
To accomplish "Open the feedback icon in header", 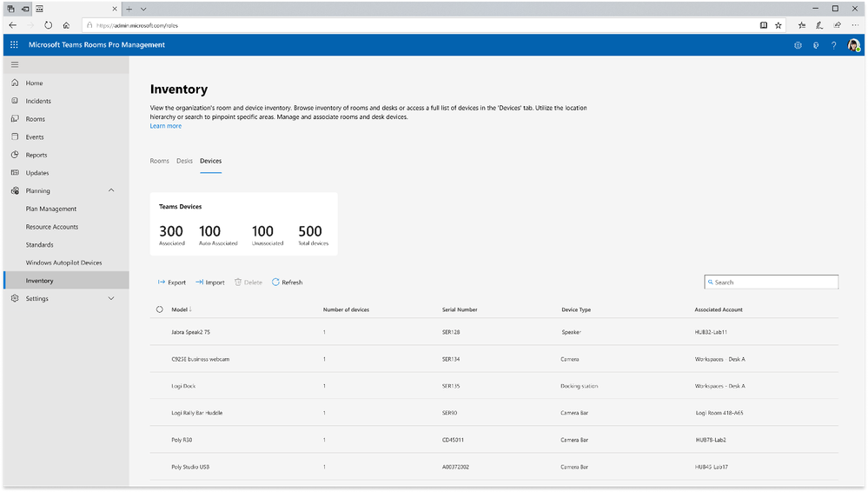I will coord(816,45).
